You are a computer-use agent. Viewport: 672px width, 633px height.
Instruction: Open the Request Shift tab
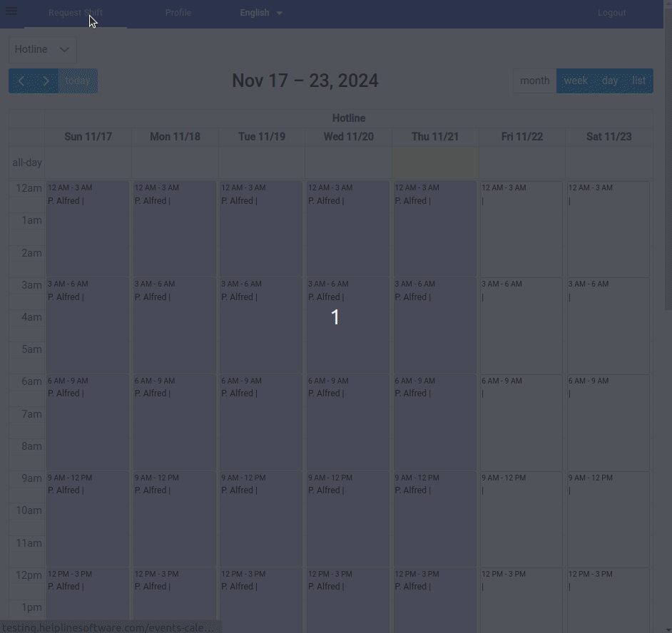point(76,13)
